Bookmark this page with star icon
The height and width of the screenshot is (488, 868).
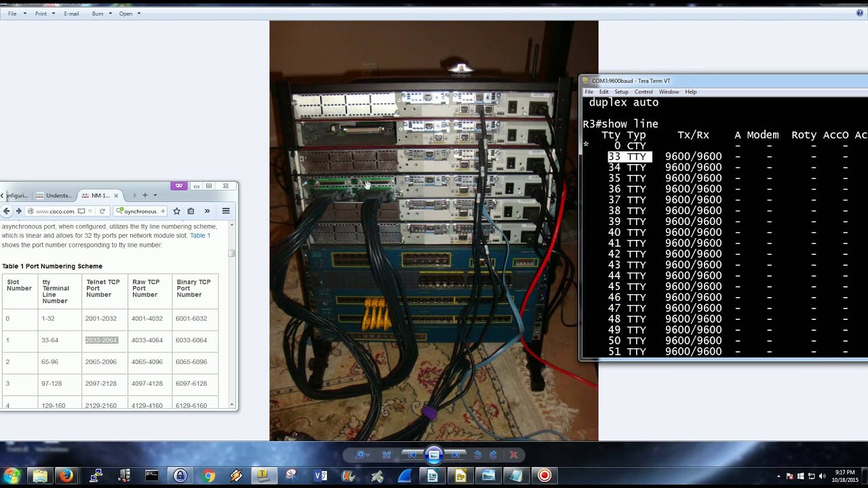pos(177,211)
